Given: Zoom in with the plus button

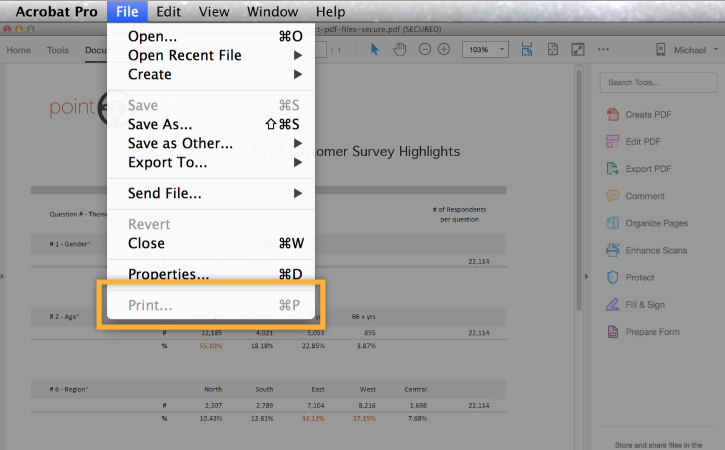Looking at the screenshot, I should click(444, 49).
